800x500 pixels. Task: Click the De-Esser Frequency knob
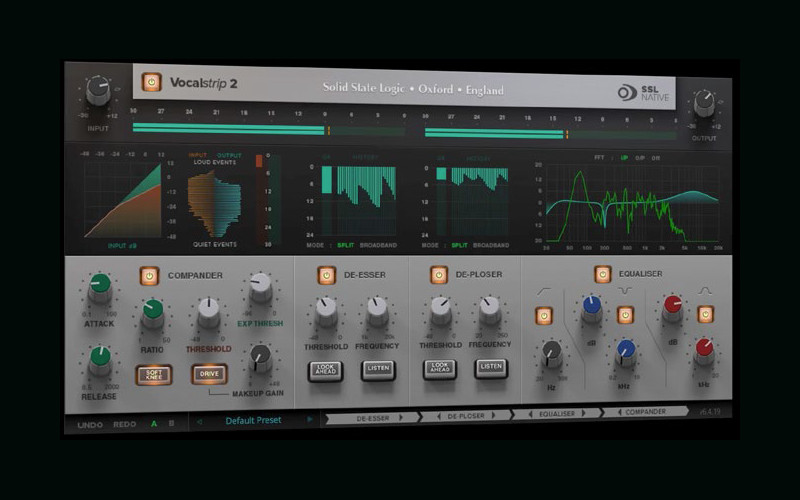(x=378, y=311)
